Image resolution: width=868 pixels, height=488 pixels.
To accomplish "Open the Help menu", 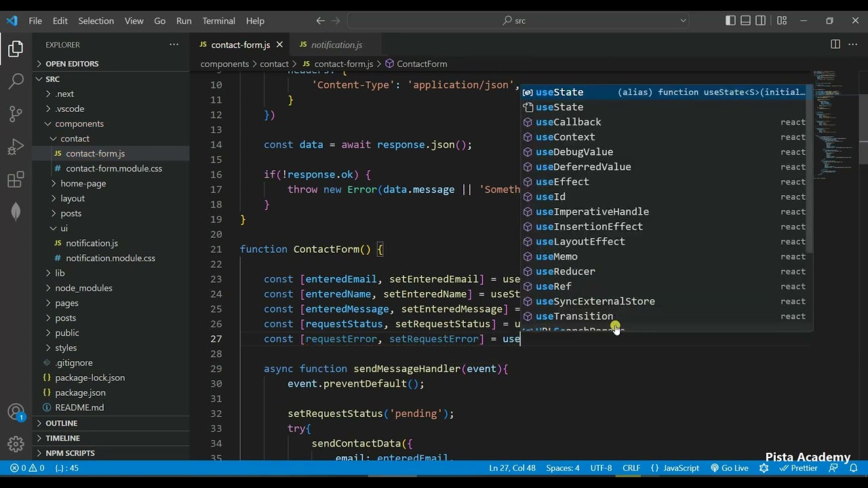I will [x=255, y=21].
